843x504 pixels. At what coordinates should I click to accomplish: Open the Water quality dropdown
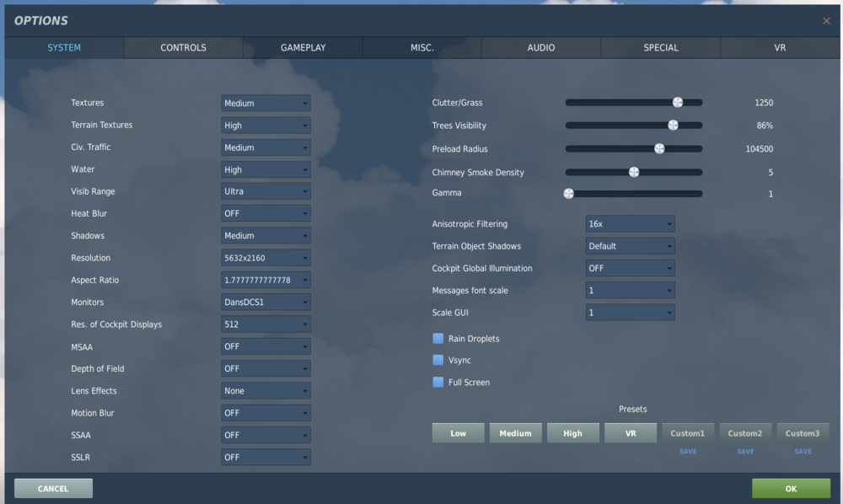(x=266, y=169)
